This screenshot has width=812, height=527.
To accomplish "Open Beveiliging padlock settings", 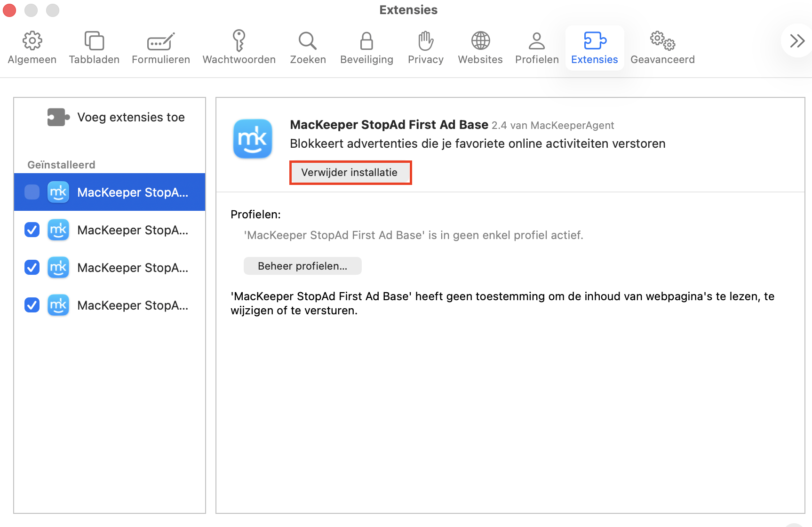I will (x=366, y=48).
